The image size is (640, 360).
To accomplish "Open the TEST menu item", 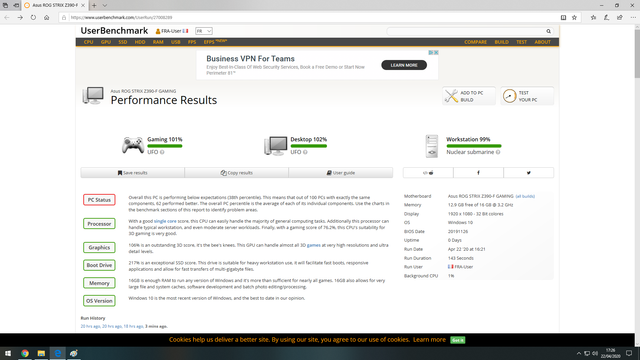I will pos(522,42).
